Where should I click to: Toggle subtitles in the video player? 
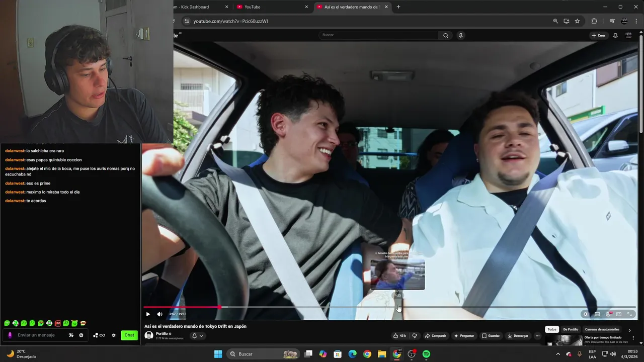click(x=597, y=314)
